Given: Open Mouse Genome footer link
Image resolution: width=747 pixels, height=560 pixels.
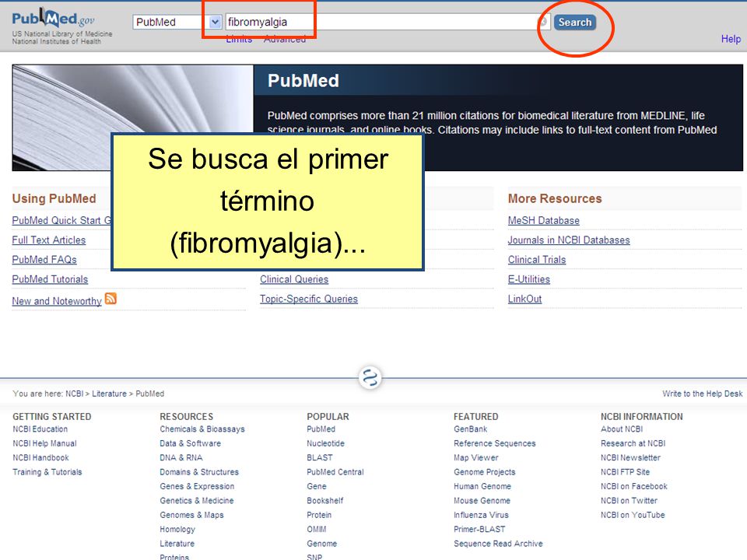Looking at the screenshot, I should pos(482,500).
